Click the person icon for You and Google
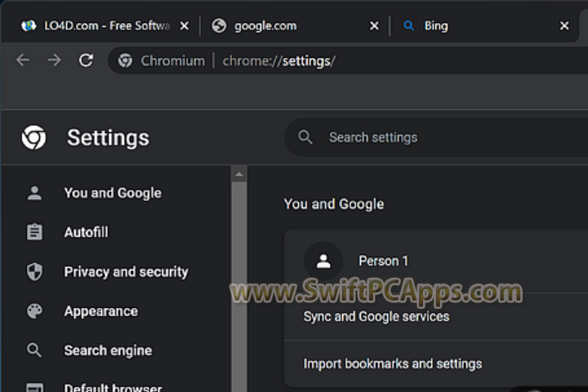Viewport: 588px width, 392px height. click(x=34, y=193)
